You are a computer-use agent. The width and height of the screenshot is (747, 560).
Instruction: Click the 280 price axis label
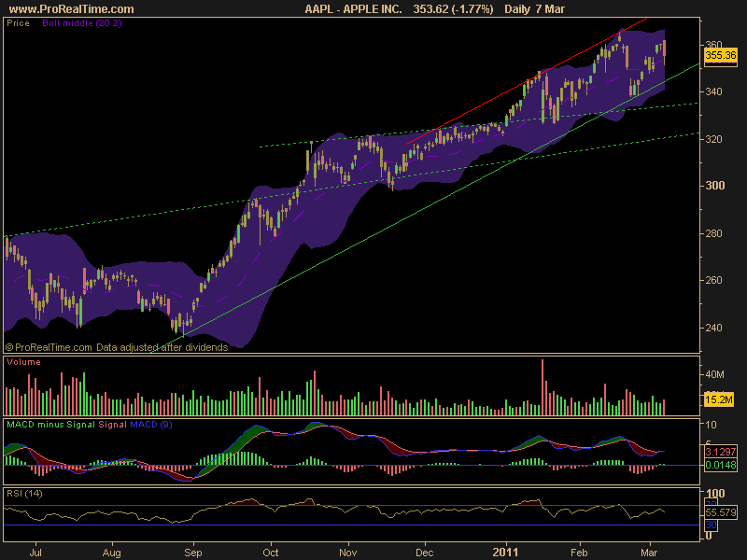pyautogui.click(x=713, y=233)
